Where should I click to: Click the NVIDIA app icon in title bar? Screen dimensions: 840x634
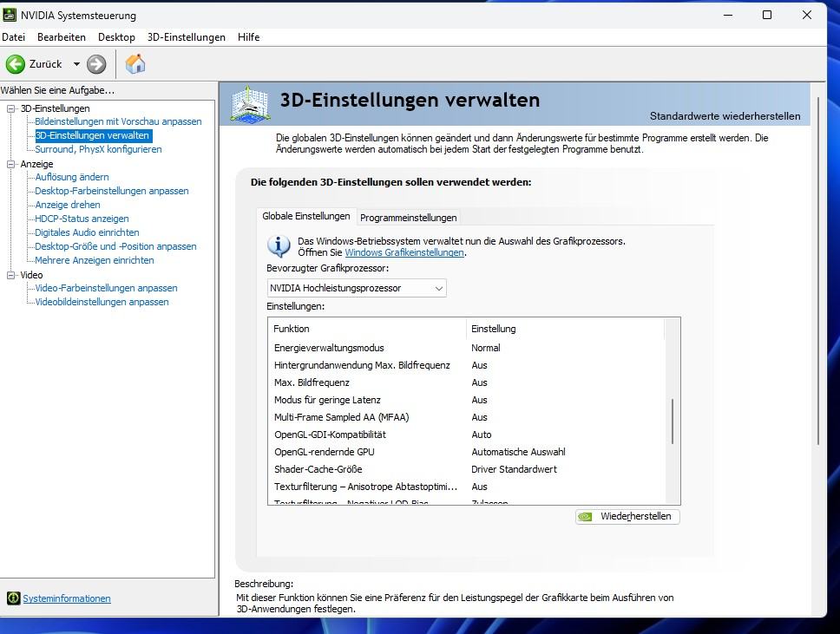pos(10,15)
